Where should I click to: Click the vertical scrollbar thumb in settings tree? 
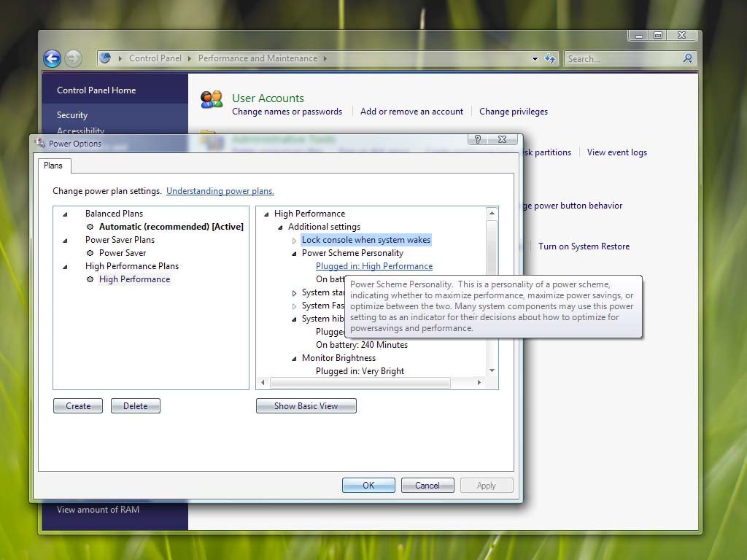[x=492, y=248]
